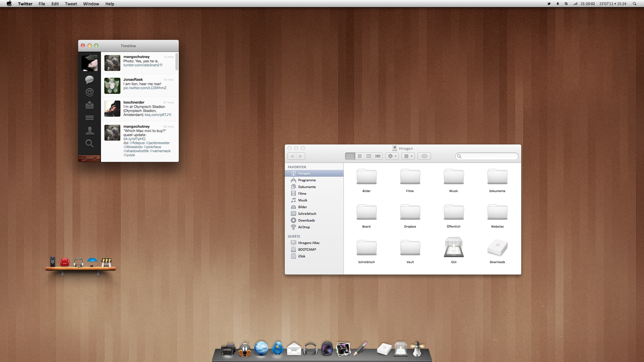
Task: Switch Finder to Cover Flow view
Action: pyautogui.click(x=378, y=156)
